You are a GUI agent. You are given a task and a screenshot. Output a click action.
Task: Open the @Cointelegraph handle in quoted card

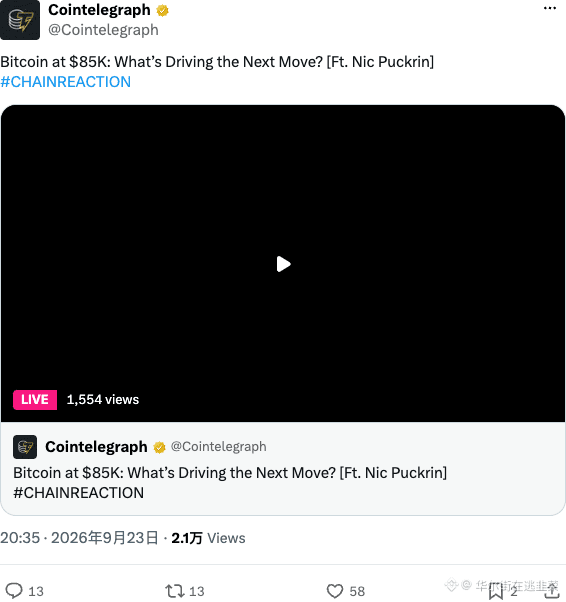(218, 447)
